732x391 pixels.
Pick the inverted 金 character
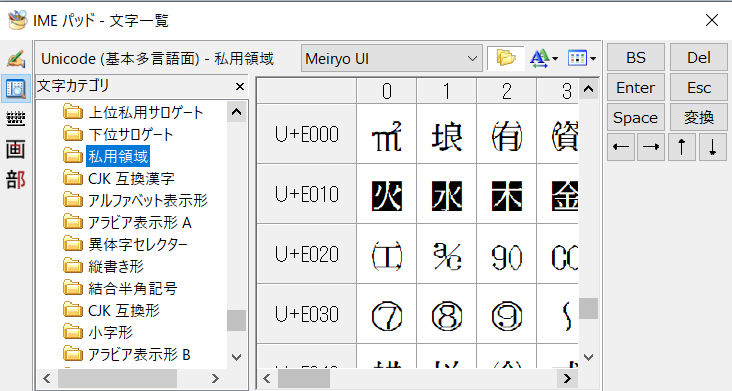pyautogui.click(x=558, y=194)
